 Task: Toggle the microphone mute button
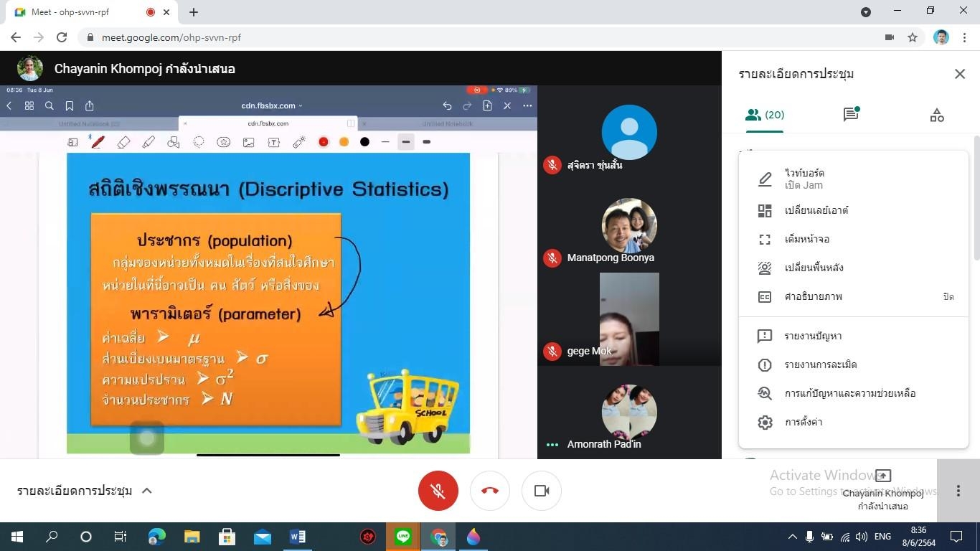438,491
